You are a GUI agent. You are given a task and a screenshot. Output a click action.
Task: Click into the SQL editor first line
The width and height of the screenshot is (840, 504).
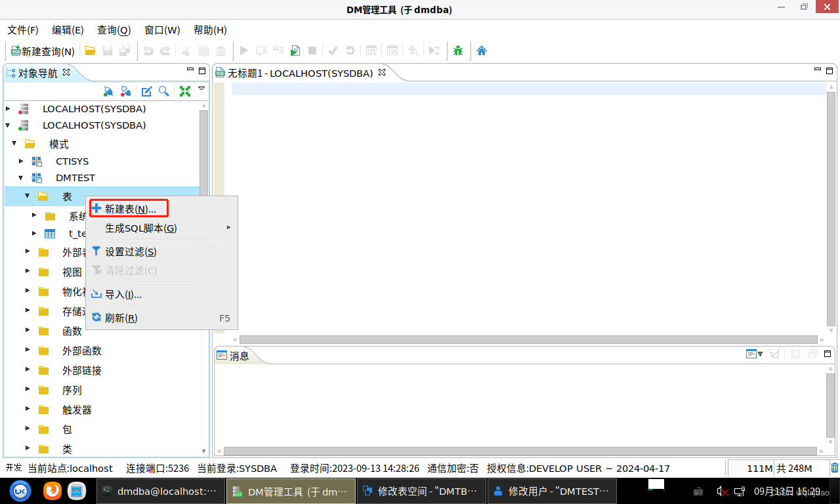pyautogui.click(x=529, y=89)
